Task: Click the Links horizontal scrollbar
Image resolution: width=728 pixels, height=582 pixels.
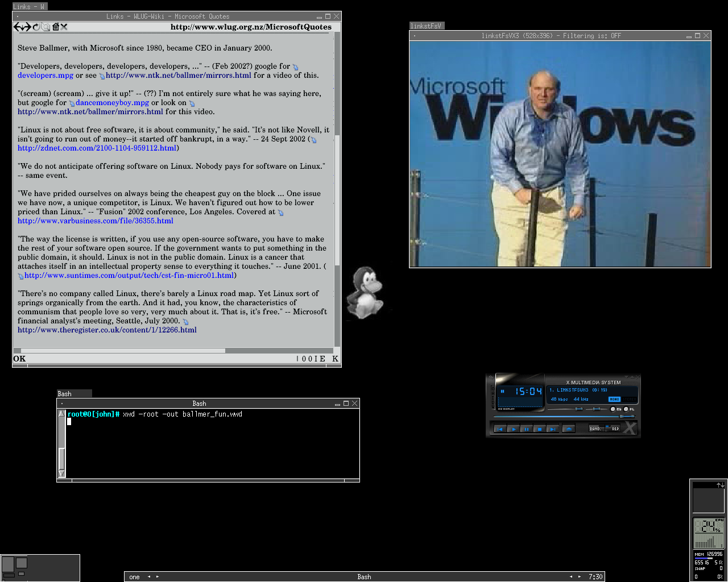Action: [173, 351]
